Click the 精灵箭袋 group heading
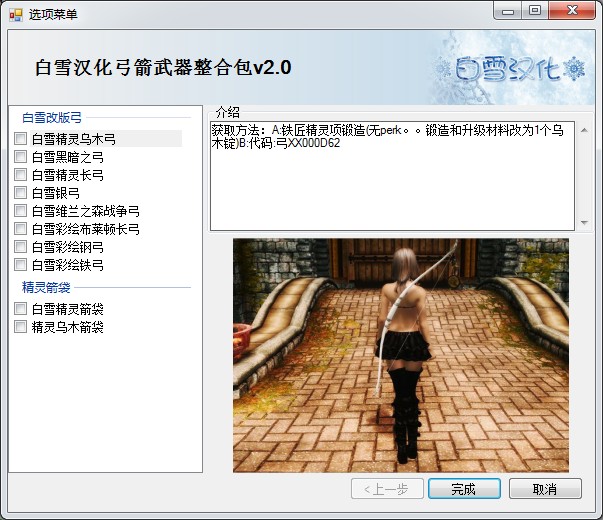Screen dimensions: 603x520 46,287
